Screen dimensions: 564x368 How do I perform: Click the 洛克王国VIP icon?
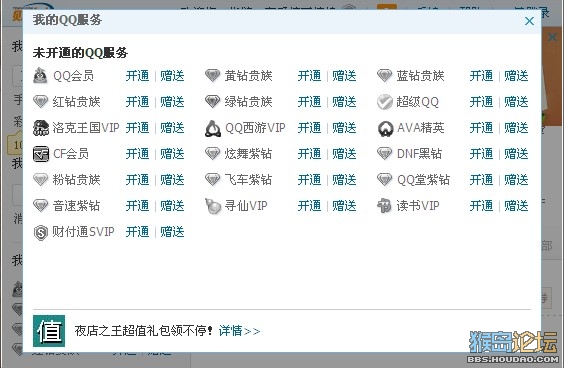point(41,128)
